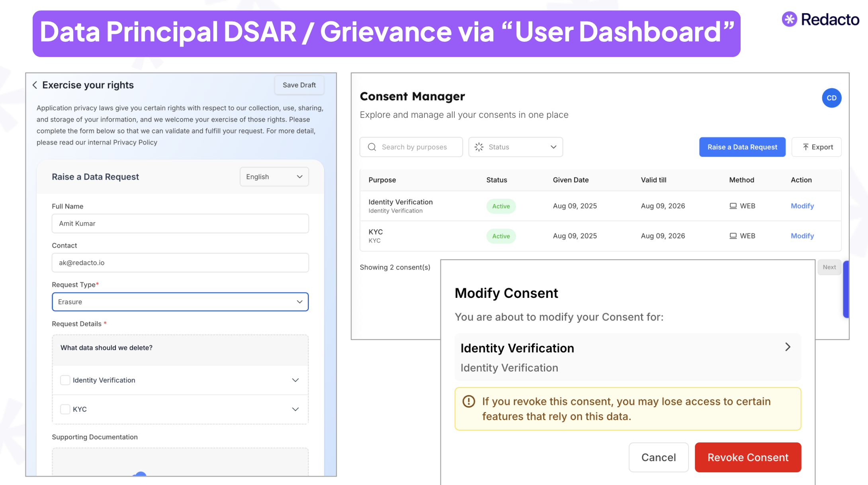This screenshot has height=485, width=868.
Task: Click the Export button
Action: (x=817, y=147)
